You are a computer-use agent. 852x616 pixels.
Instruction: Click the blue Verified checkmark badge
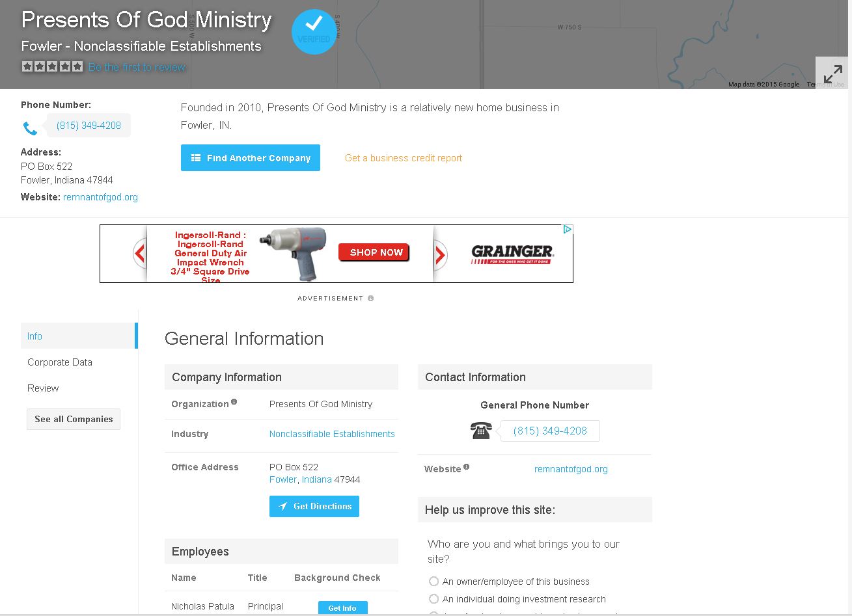point(314,31)
